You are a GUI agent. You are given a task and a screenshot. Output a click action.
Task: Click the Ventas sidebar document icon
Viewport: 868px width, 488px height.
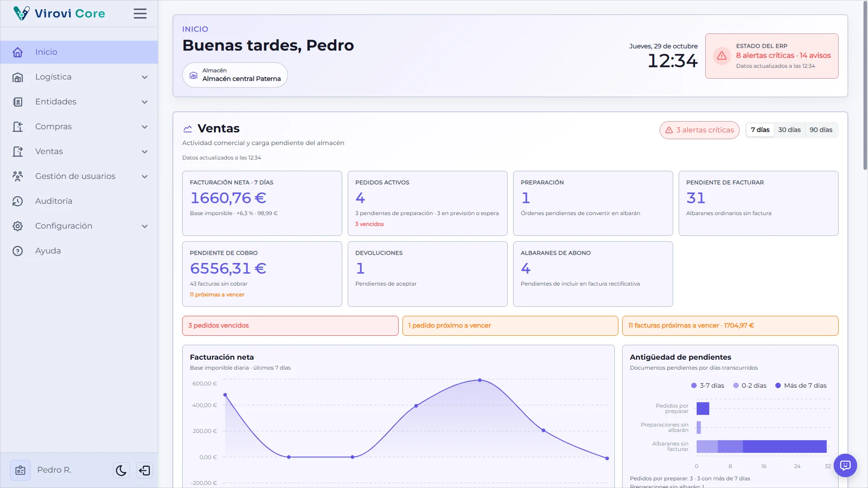click(x=18, y=152)
